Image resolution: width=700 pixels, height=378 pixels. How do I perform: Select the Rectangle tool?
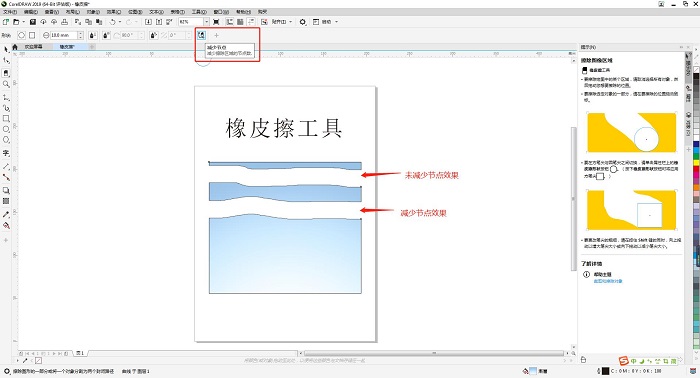(6, 119)
